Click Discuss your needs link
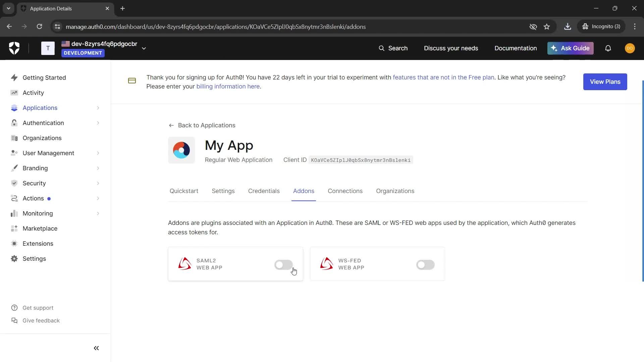The height and width of the screenshot is (362, 644). (x=451, y=48)
